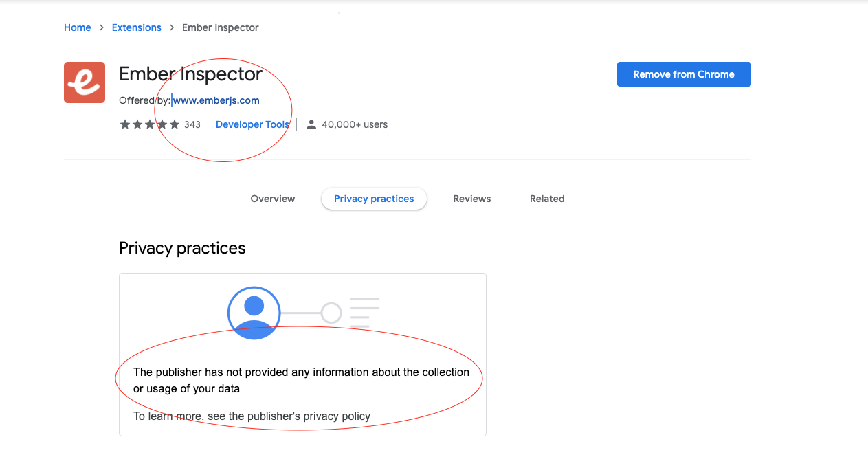Visit the Developer Tools category link
This screenshot has width=868, height=457.
click(252, 124)
